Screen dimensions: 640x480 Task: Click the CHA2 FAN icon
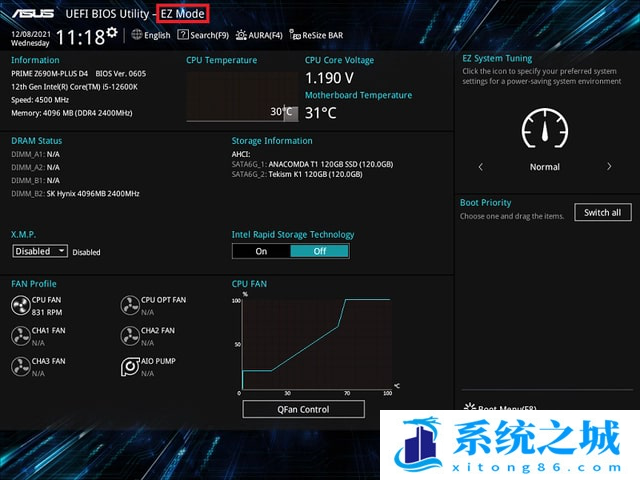tap(130, 336)
